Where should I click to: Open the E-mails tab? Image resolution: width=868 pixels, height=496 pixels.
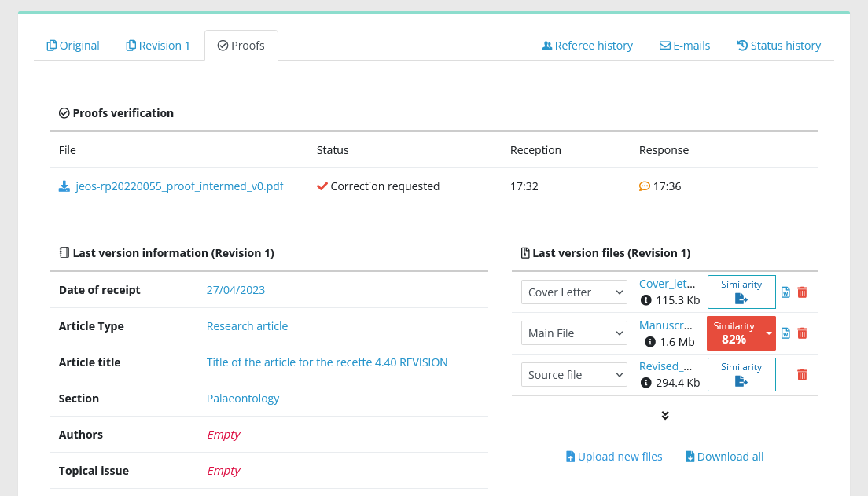point(685,46)
